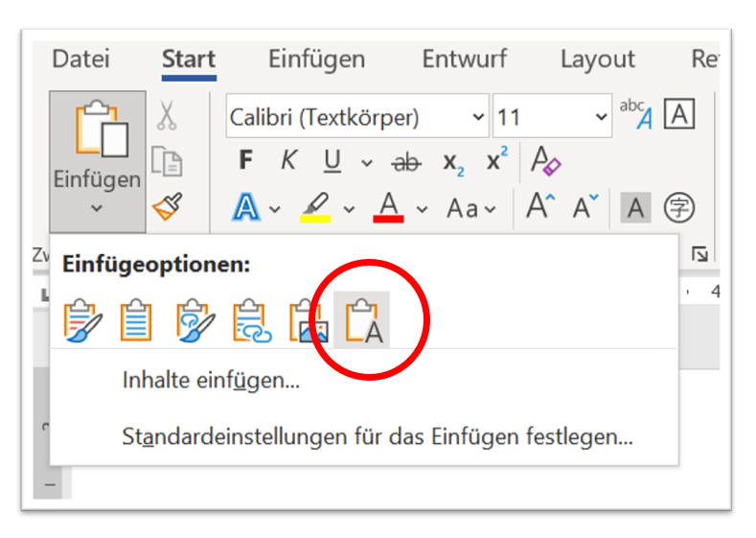Click 'Inhalte einfügen...' menu entry
Screen dimensions: 756x538
(211, 381)
